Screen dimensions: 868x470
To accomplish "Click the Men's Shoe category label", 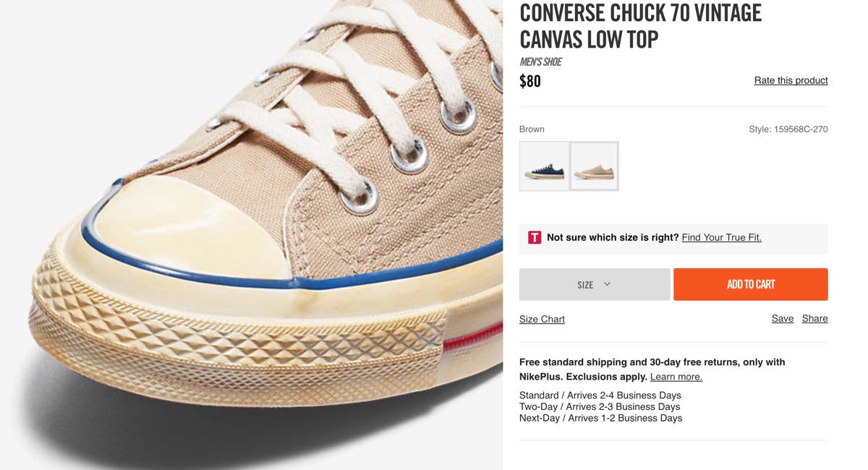I will pos(540,62).
